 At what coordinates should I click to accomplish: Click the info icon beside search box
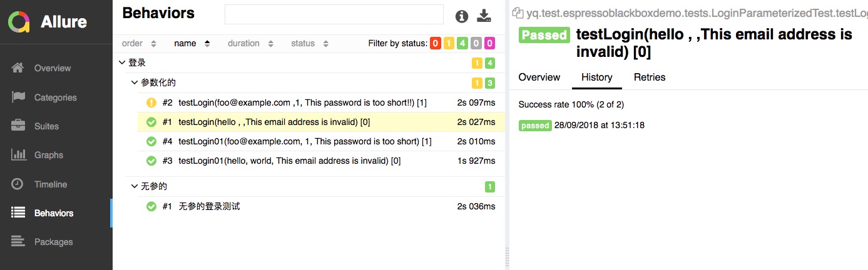(462, 16)
